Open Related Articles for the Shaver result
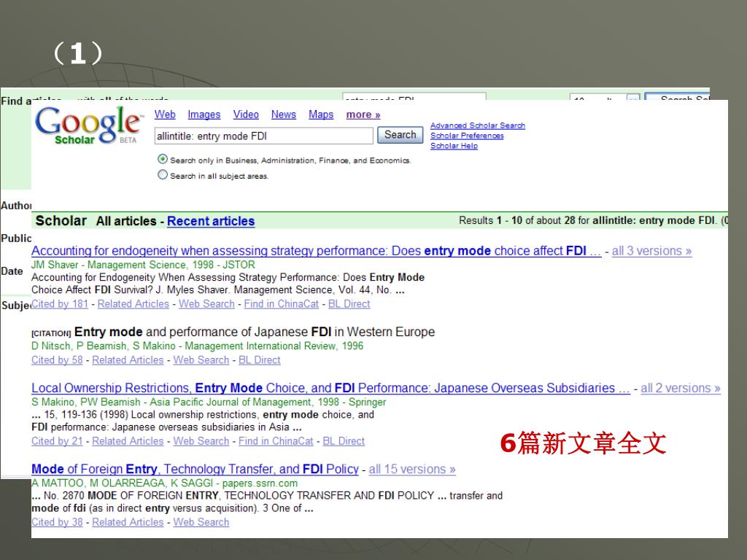Image resolution: width=747 pixels, height=560 pixels. pyautogui.click(x=133, y=304)
